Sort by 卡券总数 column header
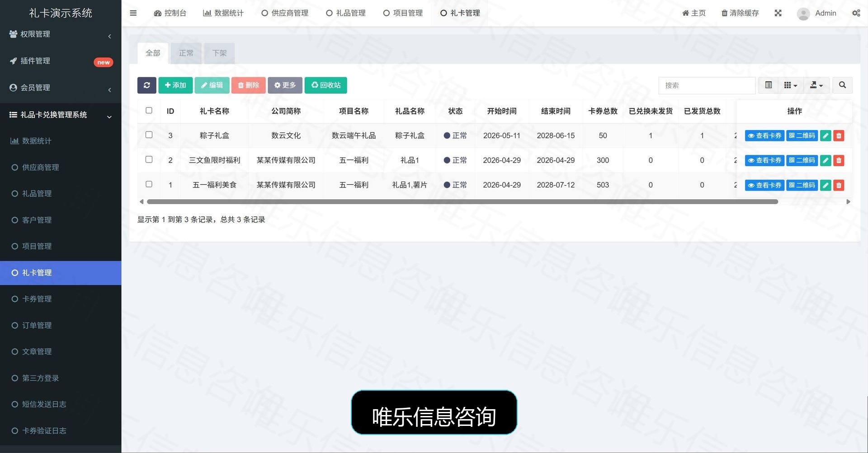The height and width of the screenshot is (453, 868). click(x=603, y=111)
